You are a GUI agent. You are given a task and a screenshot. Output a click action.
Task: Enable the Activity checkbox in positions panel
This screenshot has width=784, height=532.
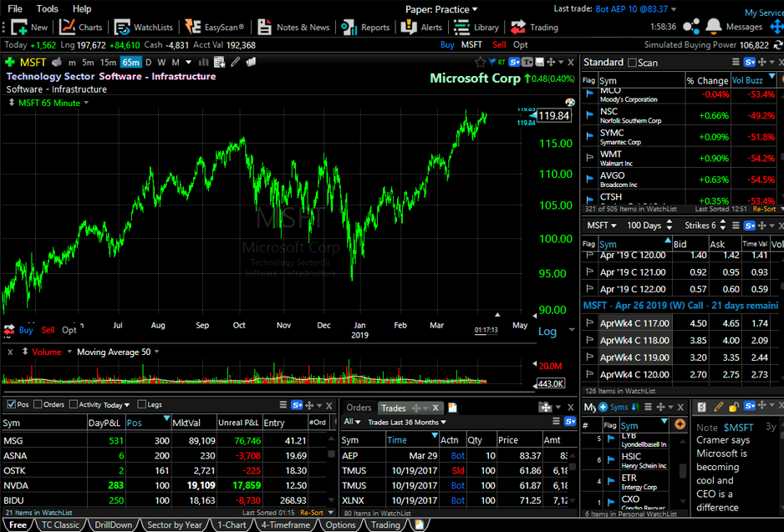point(73,404)
